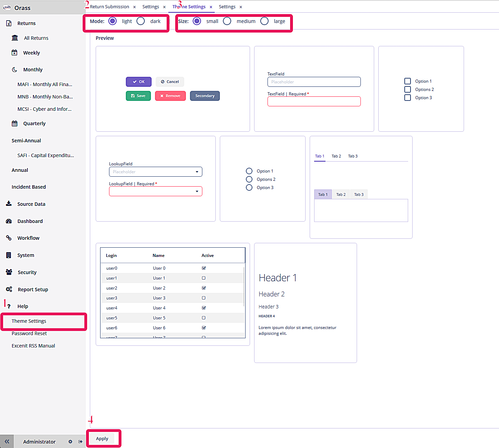Select the moon icon beside Monthly

point(14,69)
